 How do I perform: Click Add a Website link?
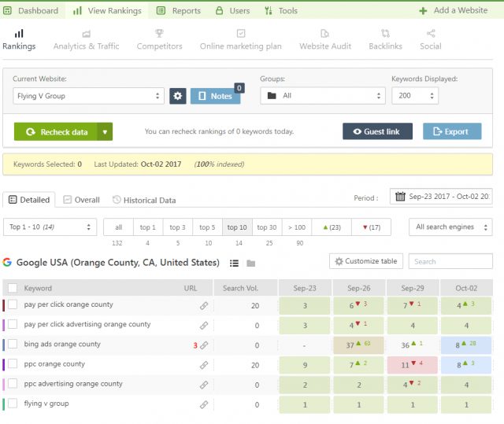454,10
